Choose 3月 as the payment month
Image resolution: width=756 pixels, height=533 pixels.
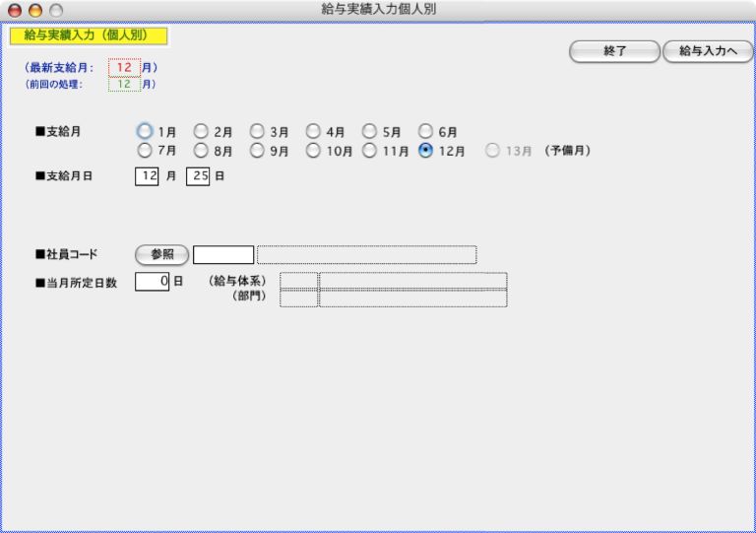coord(257,130)
